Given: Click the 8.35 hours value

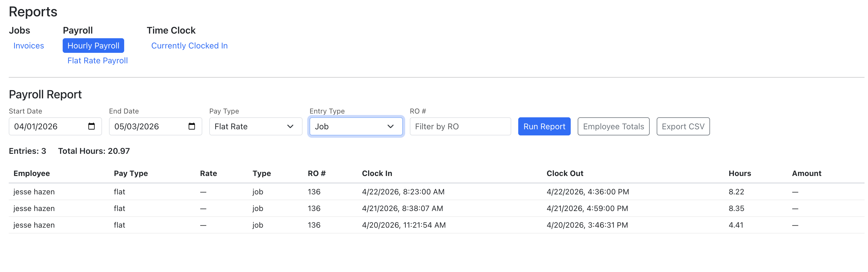Looking at the screenshot, I should 736,208.
